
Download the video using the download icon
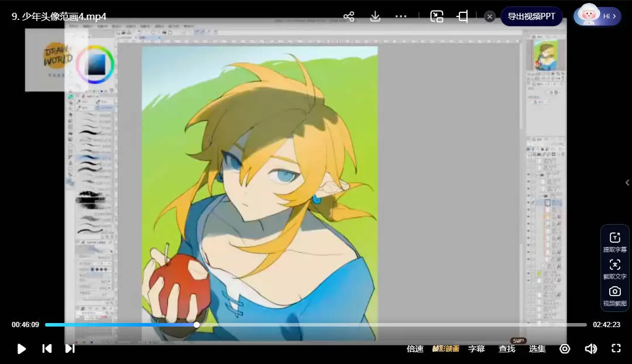click(x=375, y=16)
